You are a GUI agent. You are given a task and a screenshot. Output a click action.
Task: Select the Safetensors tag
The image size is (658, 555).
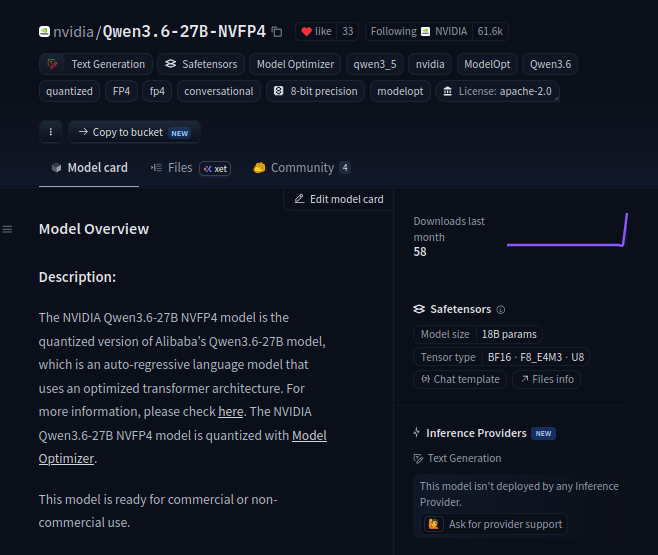point(201,64)
